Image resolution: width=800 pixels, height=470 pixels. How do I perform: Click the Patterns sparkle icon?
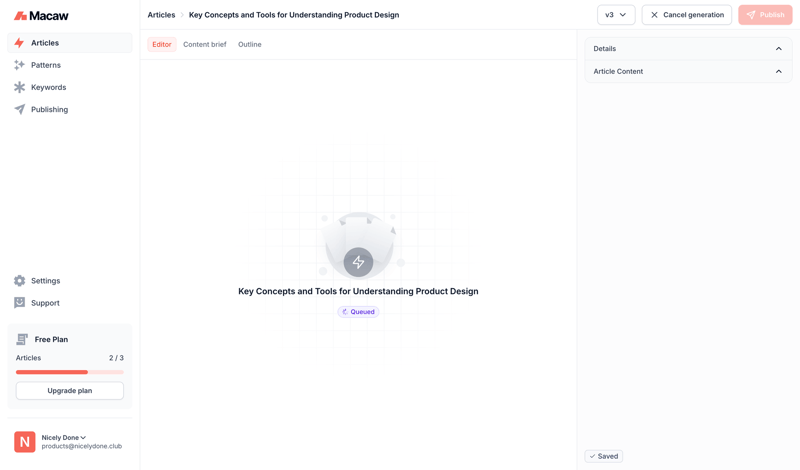click(19, 65)
